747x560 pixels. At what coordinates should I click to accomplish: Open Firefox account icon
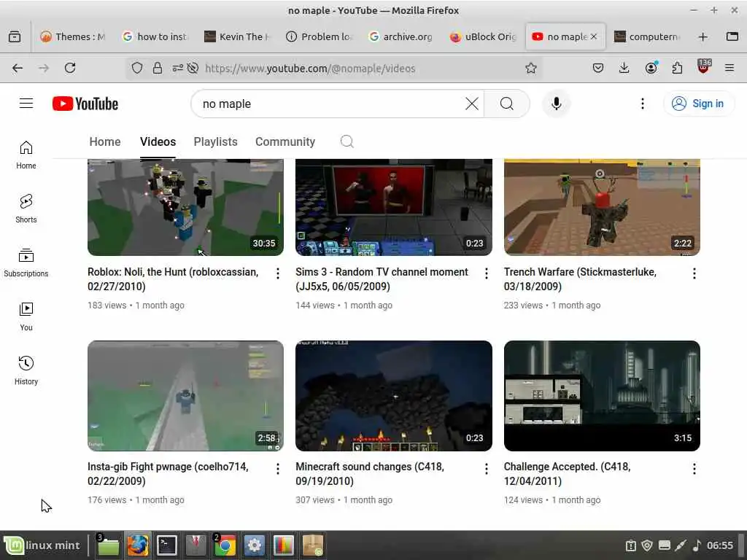tap(651, 68)
